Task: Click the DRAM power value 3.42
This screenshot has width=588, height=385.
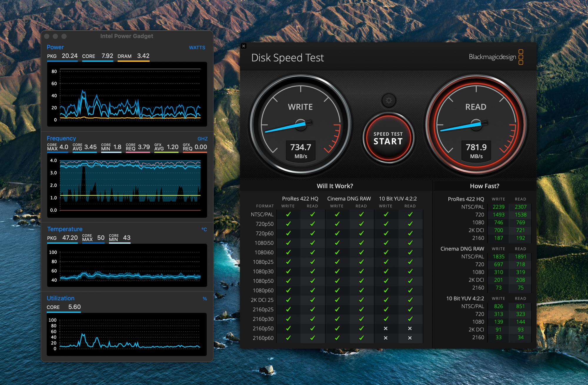Action: pyautogui.click(x=143, y=56)
